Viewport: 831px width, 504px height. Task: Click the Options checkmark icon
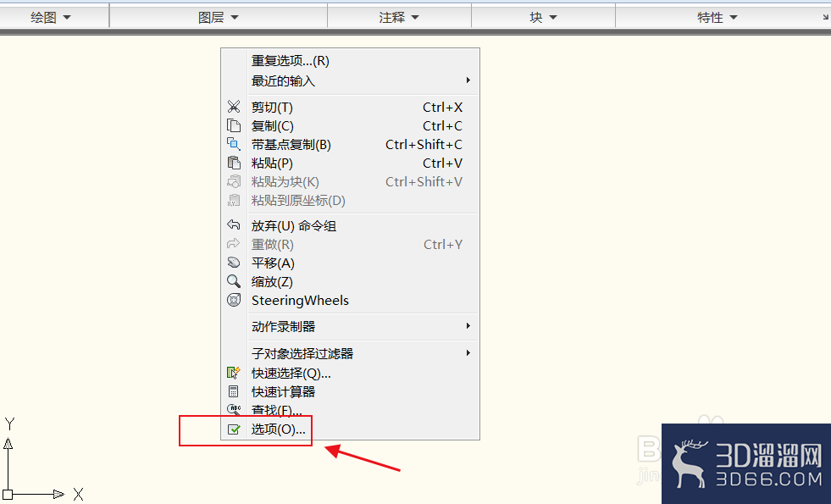234,429
